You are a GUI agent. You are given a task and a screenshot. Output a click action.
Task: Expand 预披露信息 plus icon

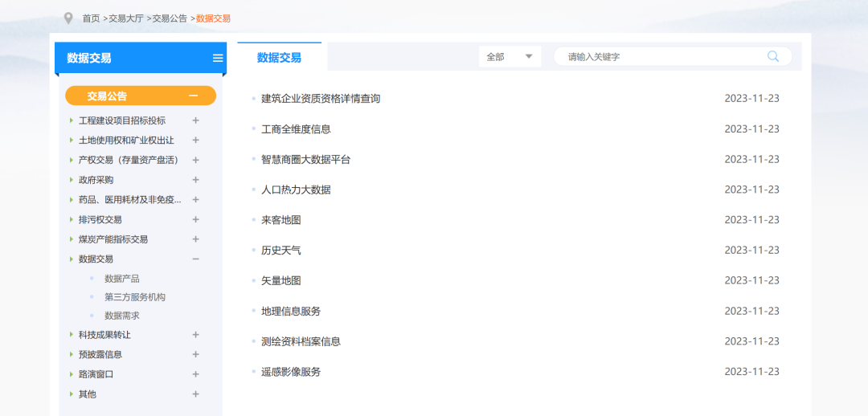click(x=195, y=355)
